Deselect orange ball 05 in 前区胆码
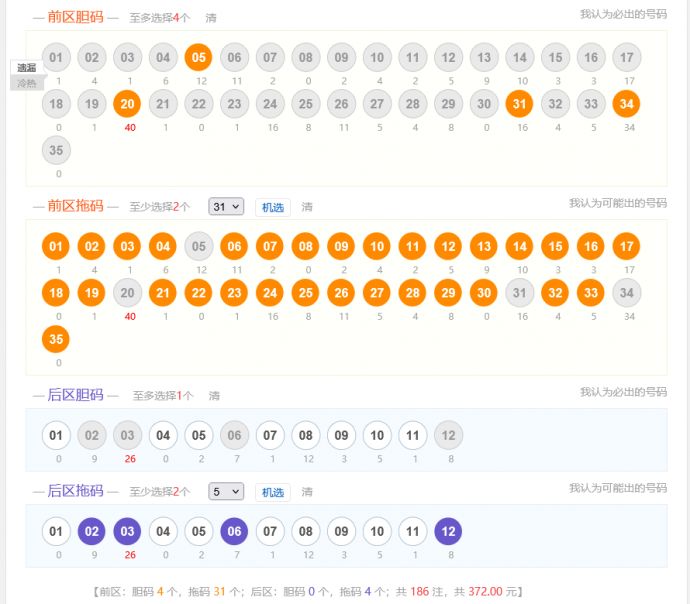 (198, 58)
